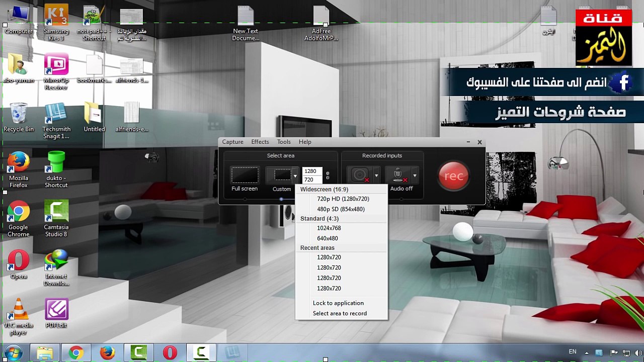Select the dukto - Shortcut icon
This screenshot has width=644, height=362.
click(56, 170)
